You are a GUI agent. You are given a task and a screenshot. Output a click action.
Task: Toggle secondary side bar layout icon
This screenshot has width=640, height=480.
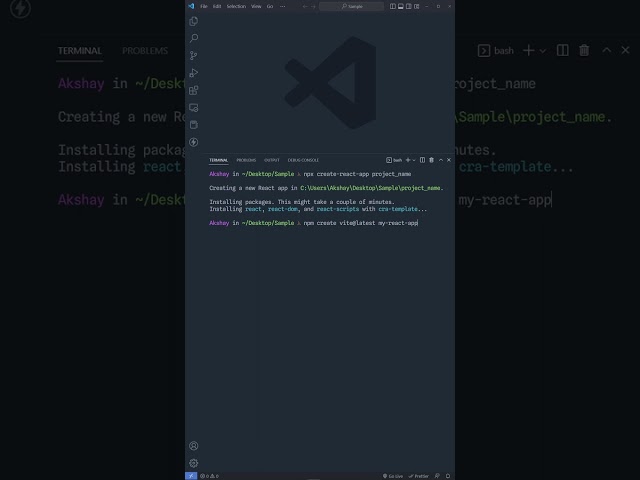pyautogui.click(x=409, y=7)
